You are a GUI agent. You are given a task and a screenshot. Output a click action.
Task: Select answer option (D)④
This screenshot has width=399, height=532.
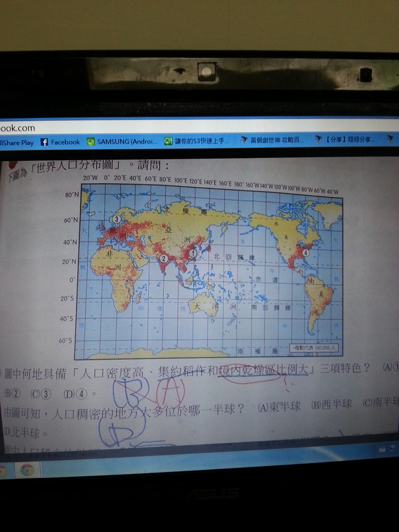[x=75, y=394]
